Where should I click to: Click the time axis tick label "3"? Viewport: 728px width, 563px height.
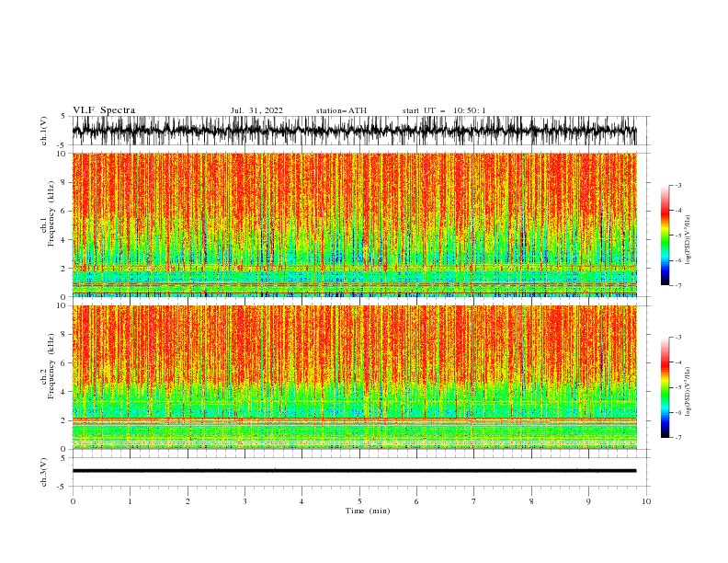[245, 501]
